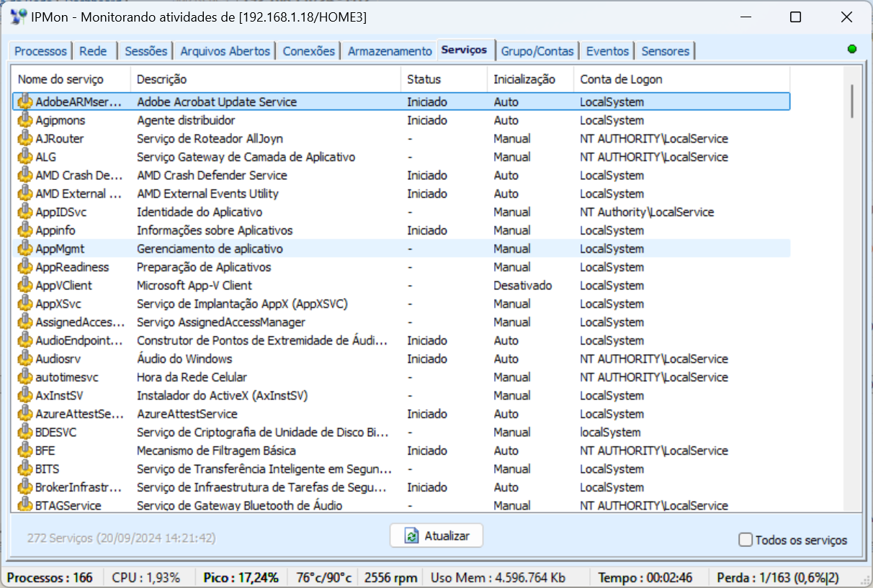Sort by Status column header
873x588 pixels.
[444, 79]
